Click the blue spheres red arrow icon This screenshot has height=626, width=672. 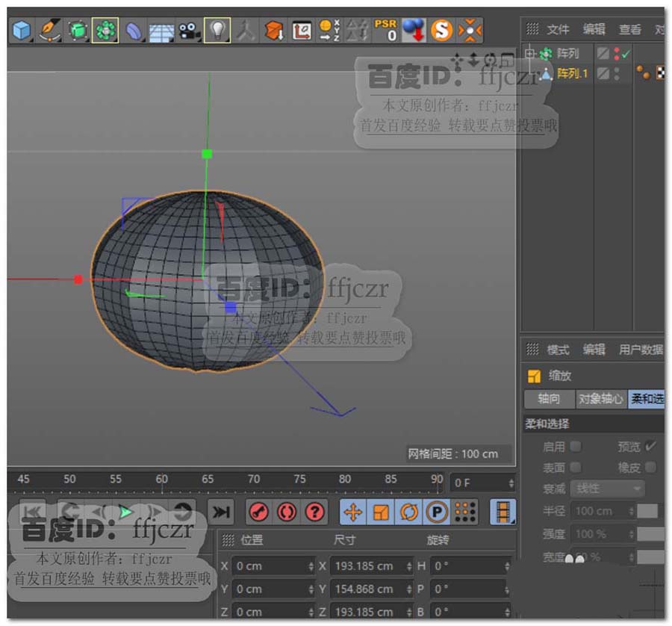pos(414,31)
